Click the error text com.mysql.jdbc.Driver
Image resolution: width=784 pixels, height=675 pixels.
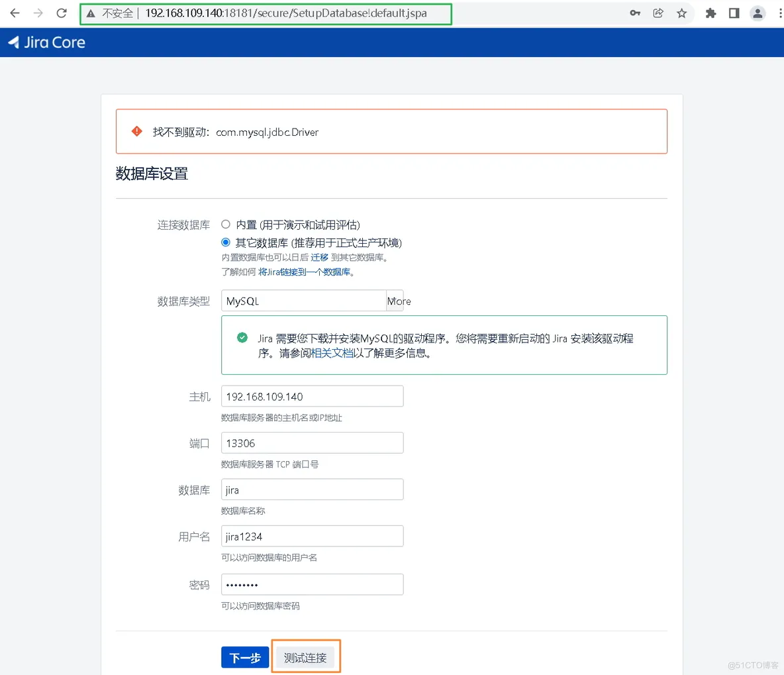(x=267, y=132)
